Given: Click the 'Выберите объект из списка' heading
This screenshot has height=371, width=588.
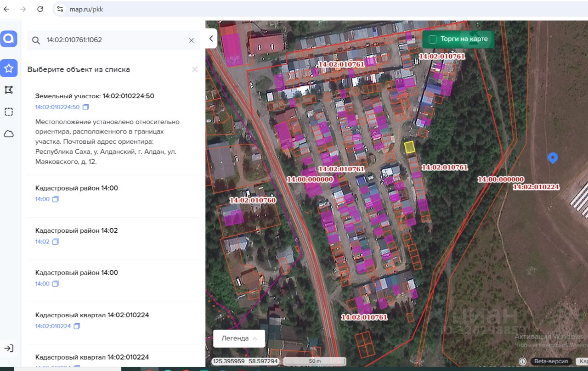Looking at the screenshot, I should pos(79,69).
